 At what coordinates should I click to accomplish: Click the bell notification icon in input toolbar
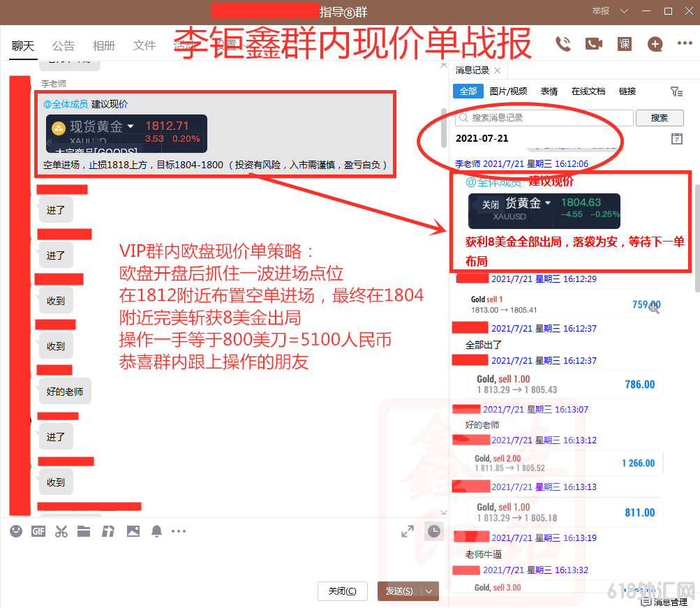[156, 531]
